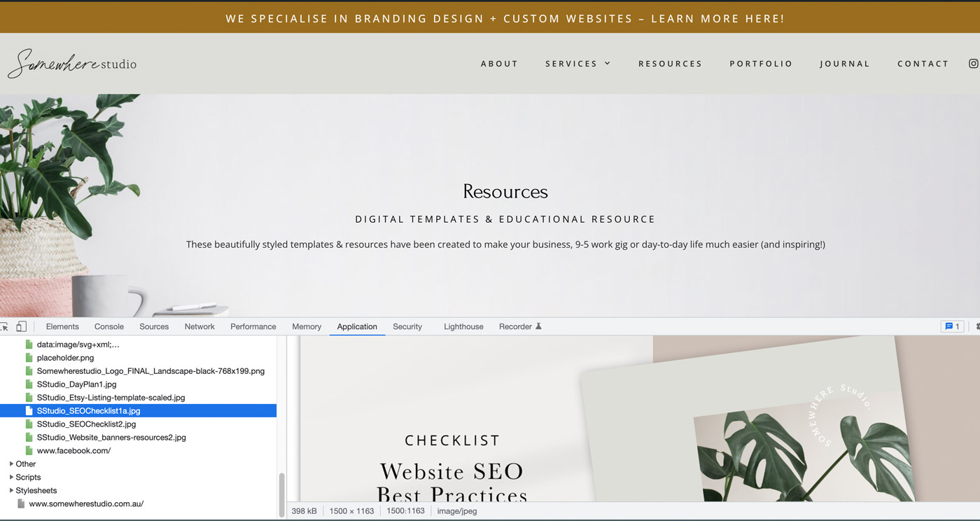Toggle the device toolbar icon
The image size is (980, 521).
(22, 326)
